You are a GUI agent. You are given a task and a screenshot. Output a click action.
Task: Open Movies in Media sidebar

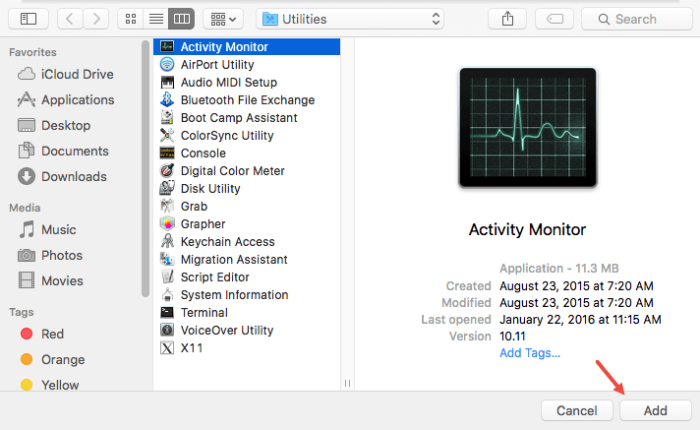point(50,281)
